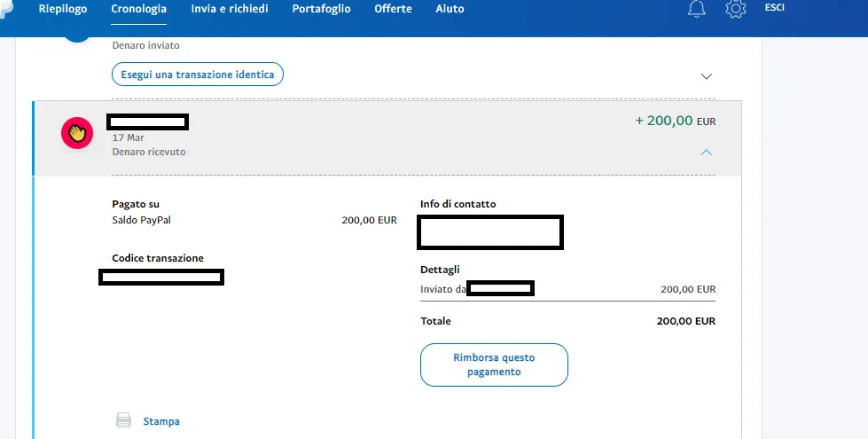Open the Offerte page
This screenshot has height=439, width=868.
(393, 9)
